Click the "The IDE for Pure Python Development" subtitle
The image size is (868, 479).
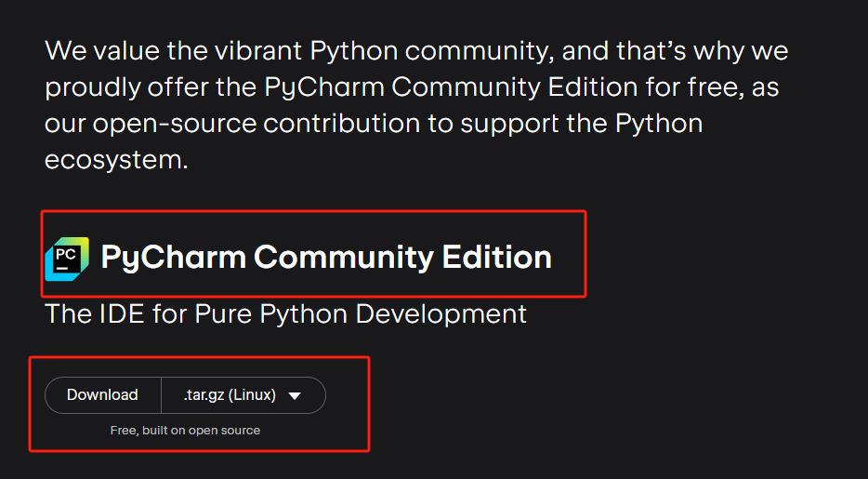coord(285,313)
